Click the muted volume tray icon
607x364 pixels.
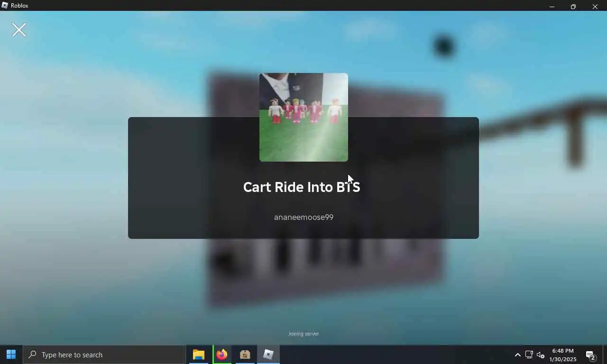pos(540,355)
